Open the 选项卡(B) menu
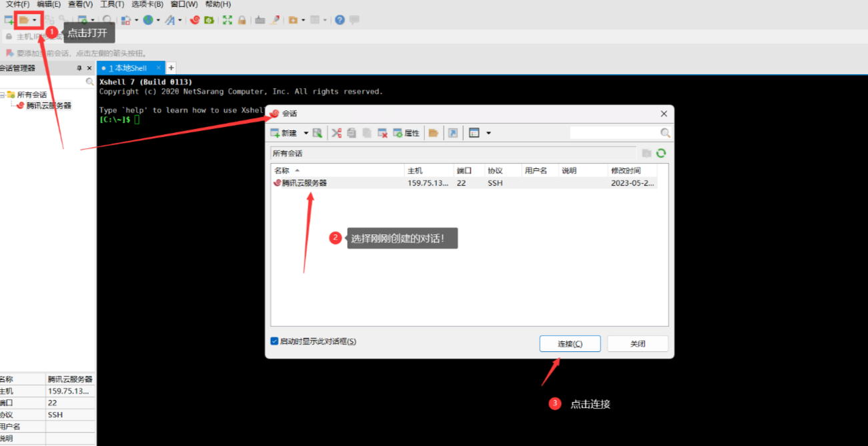This screenshot has width=868, height=446. [147, 4]
